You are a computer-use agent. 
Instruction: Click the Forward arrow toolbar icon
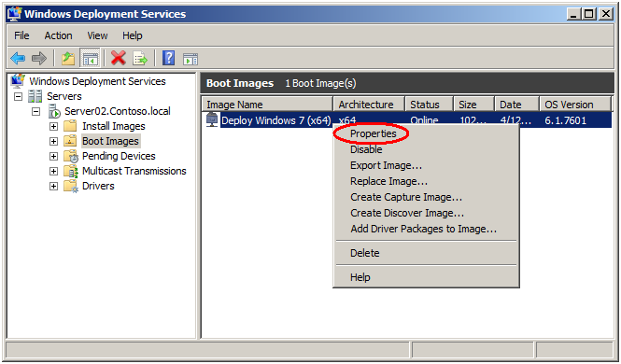[x=39, y=59]
